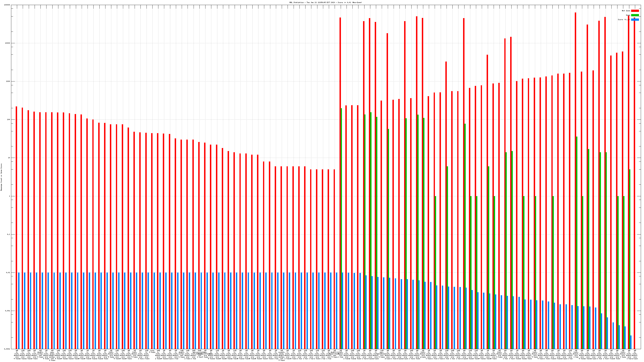Click the 0.0001 y-axis tick label

[7, 349]
